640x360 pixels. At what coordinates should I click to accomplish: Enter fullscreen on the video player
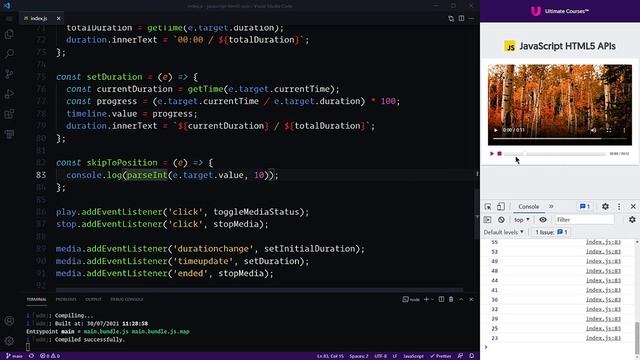point(609,130)
